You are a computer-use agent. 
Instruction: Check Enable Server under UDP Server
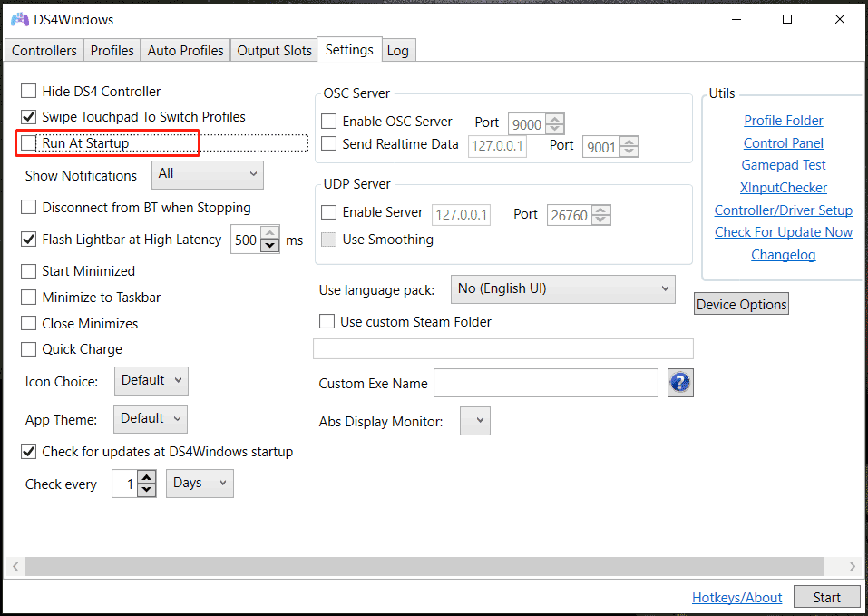tap(329, 212)
